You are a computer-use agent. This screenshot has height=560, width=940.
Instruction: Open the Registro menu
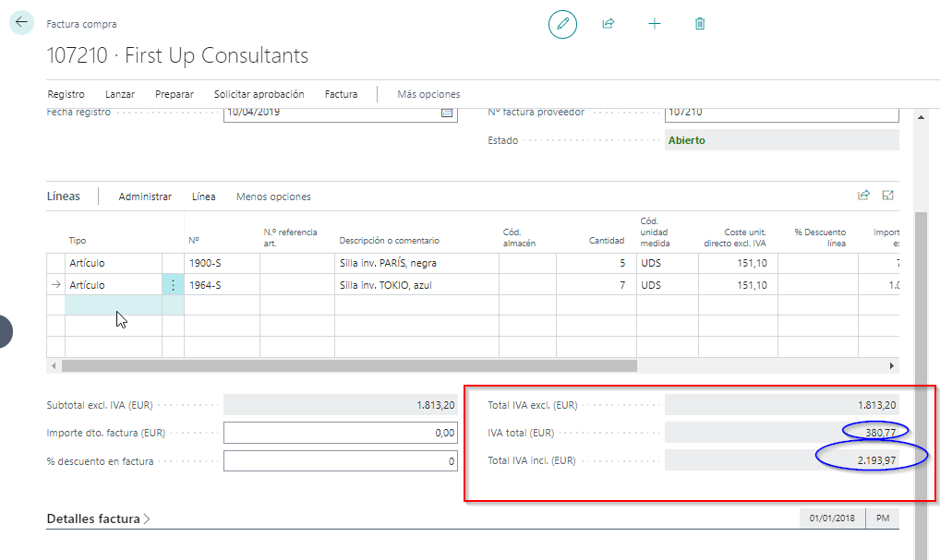point(66,94)
